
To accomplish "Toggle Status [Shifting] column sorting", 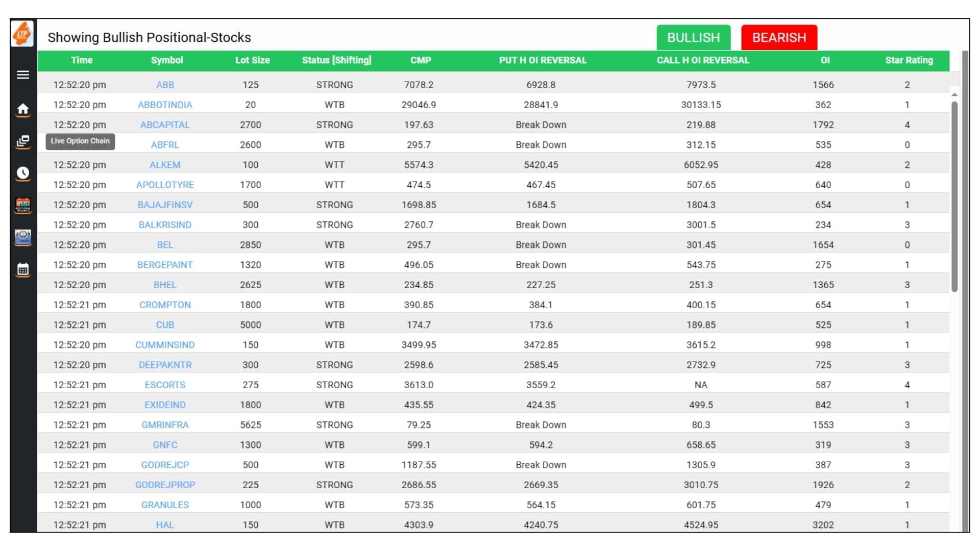I will [336, 60].
